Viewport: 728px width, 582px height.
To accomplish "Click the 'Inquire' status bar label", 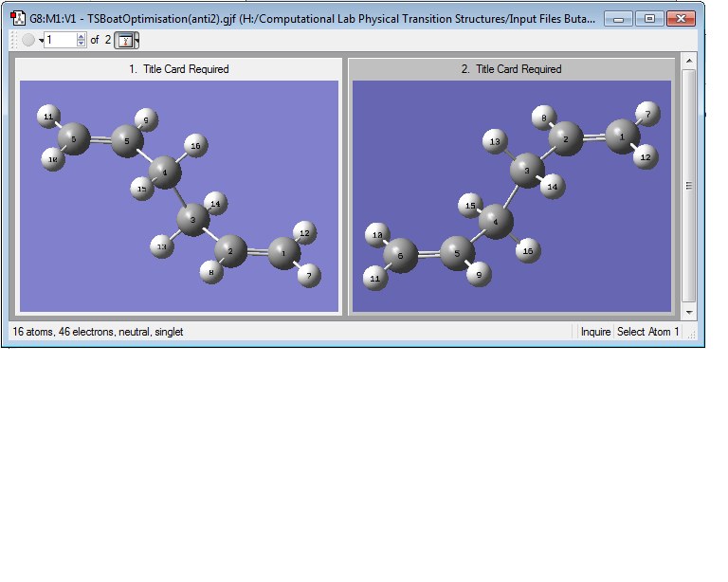I will click(x=595, y=332).
